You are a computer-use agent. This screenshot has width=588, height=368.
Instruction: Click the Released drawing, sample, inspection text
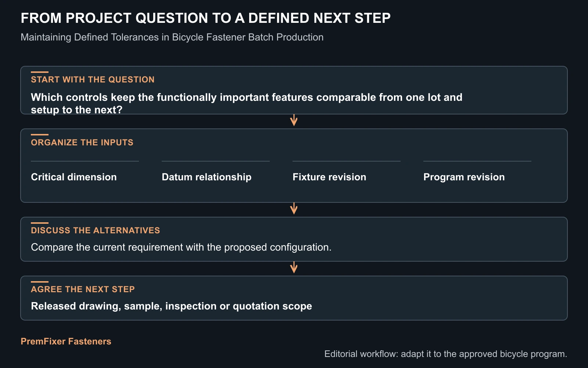[171, 306]
